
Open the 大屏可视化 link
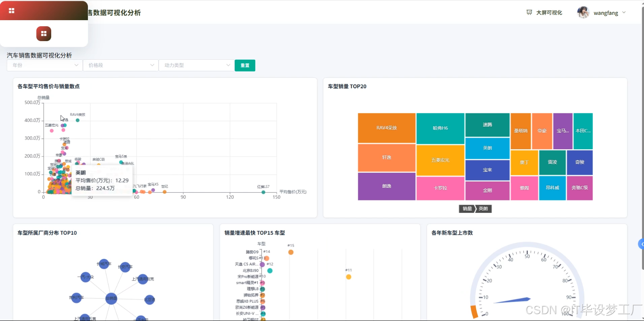coord(549,13)
